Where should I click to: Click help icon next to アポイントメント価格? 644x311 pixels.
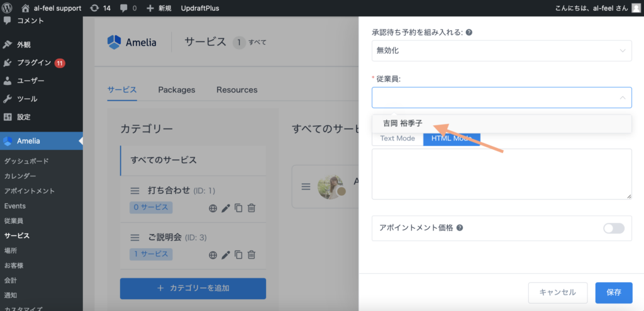pyautogui.click(x=460, y=228)
